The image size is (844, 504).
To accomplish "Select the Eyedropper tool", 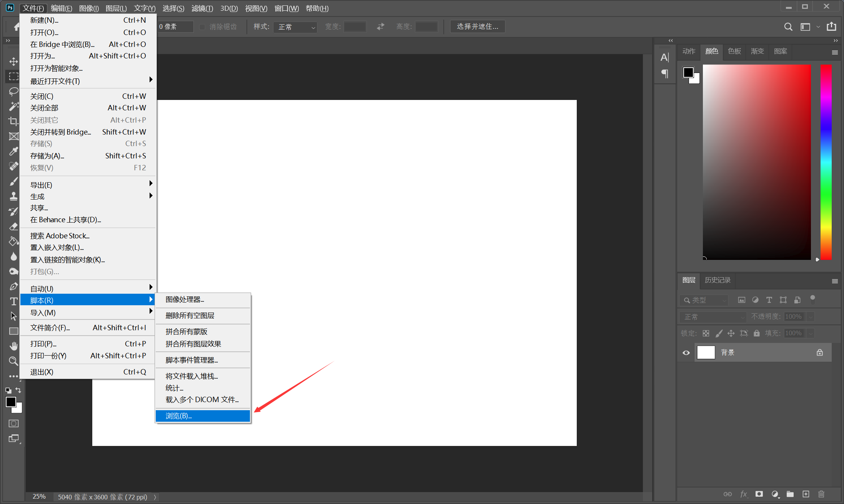I will click(13, 151).
